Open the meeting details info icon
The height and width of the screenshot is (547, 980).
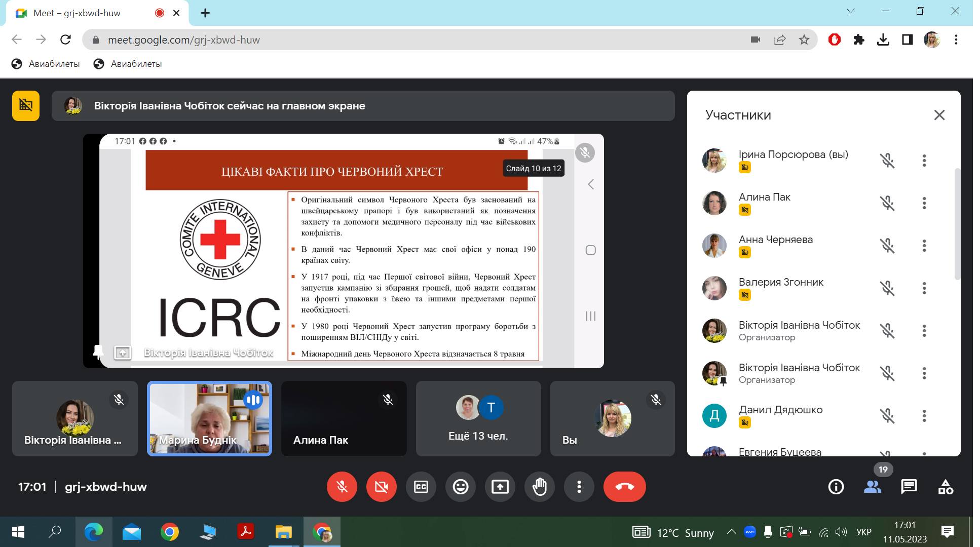pos(836,487)
